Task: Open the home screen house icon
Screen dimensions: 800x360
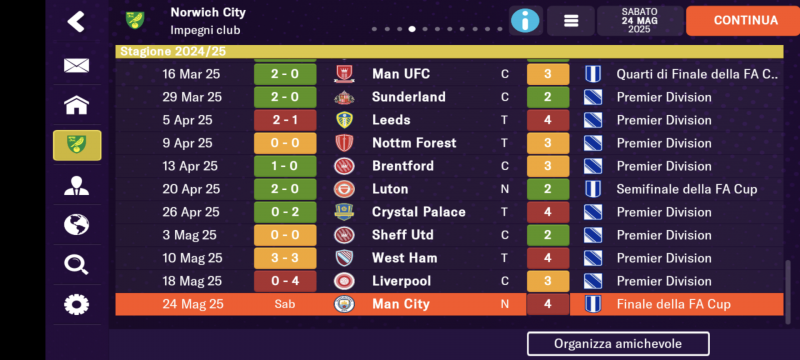Action: point(77,105)
